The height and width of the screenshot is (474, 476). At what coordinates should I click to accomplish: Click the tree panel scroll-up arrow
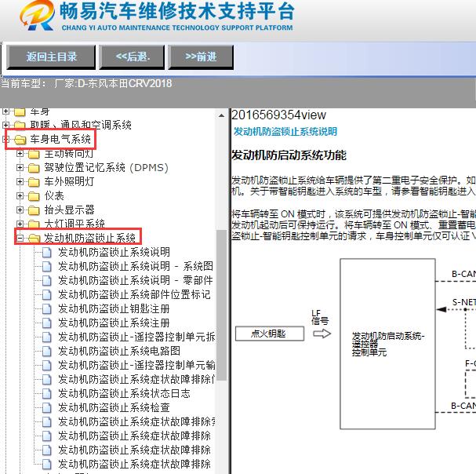pyautogui.click(x=222, y=116)
